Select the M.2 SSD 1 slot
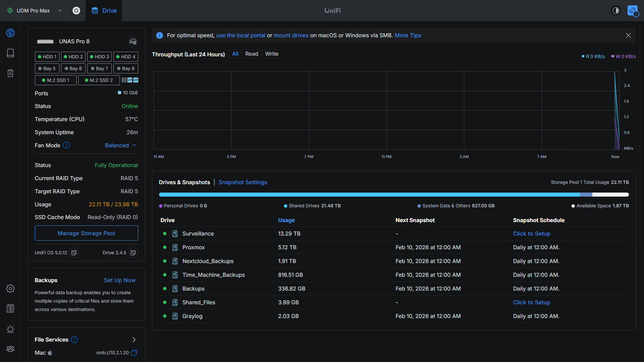644x362 pixels. tap(56, 80)
